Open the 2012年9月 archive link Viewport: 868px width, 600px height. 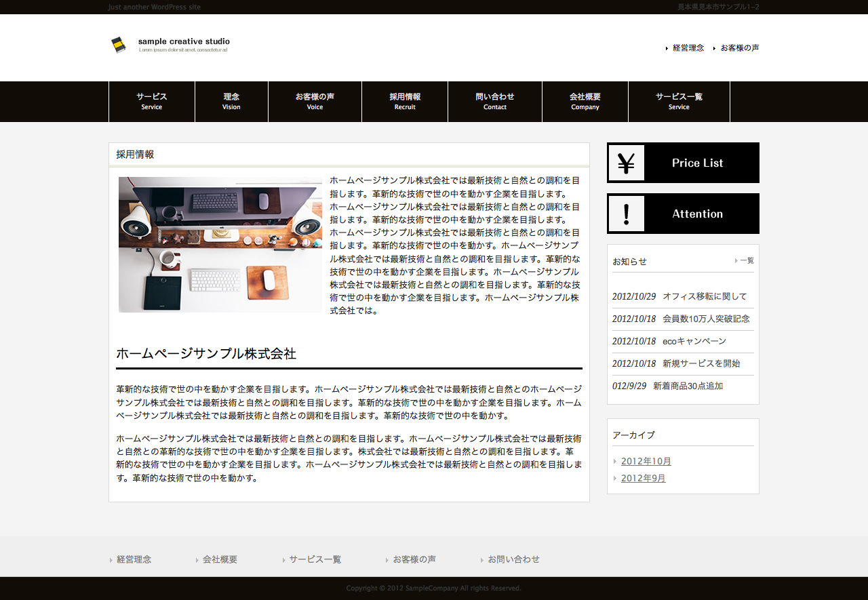click(644, 479)
